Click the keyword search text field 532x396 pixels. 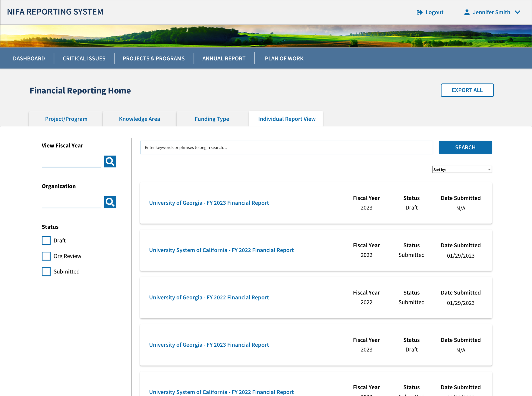coord(286,147)
